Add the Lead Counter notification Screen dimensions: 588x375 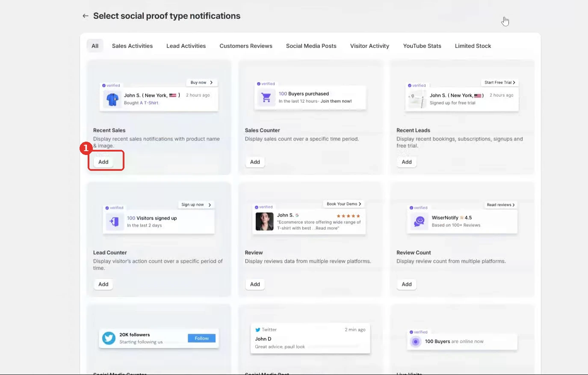(103, 284)
